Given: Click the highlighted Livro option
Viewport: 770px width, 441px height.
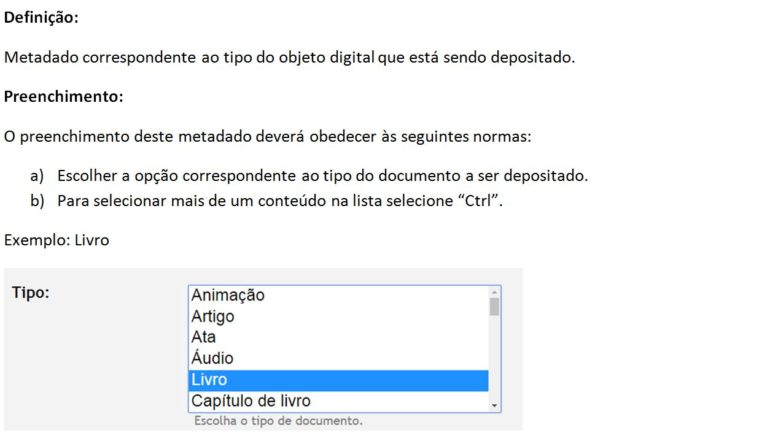Looking at the screenshot, I should (x=338, y=380).
